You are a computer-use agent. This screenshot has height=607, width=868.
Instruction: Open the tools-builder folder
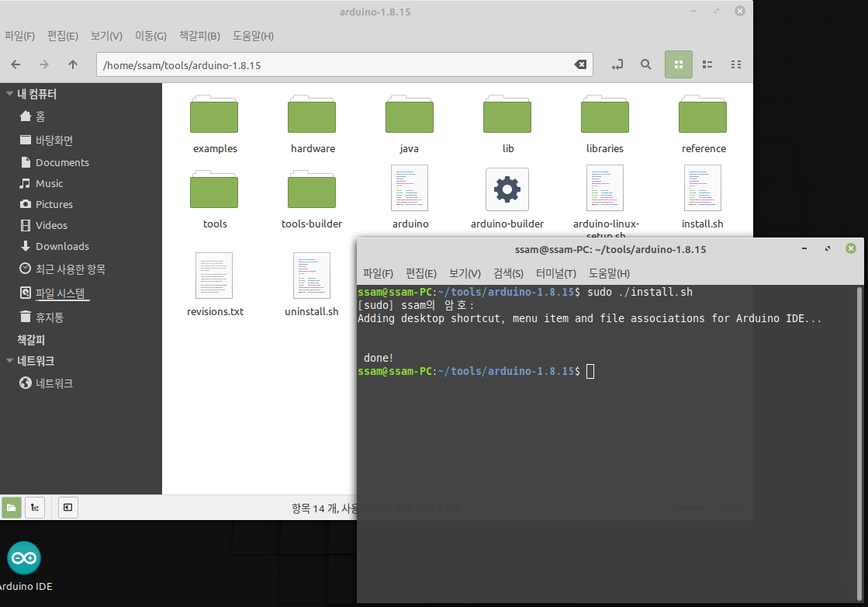312,199
